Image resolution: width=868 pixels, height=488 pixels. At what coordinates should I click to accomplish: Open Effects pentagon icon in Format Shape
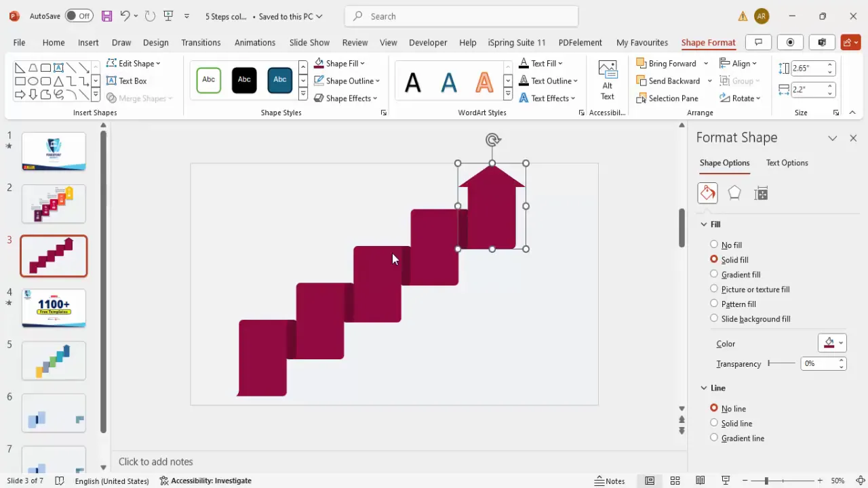734,193
